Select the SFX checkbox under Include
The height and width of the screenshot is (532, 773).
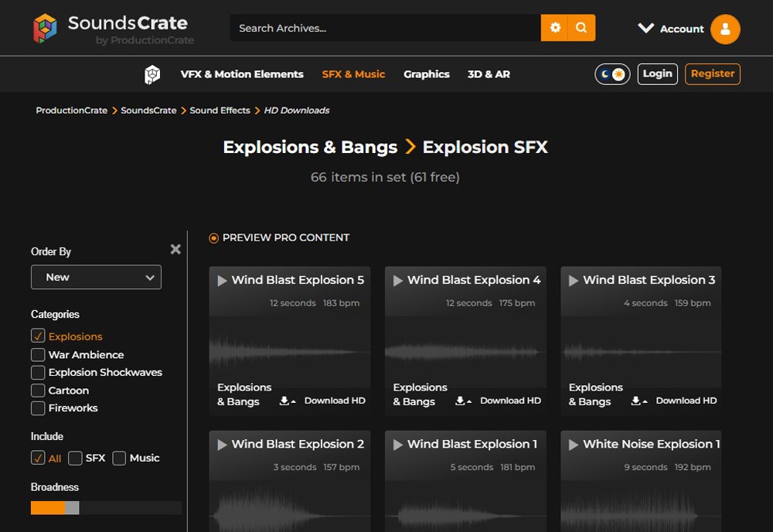75,458
